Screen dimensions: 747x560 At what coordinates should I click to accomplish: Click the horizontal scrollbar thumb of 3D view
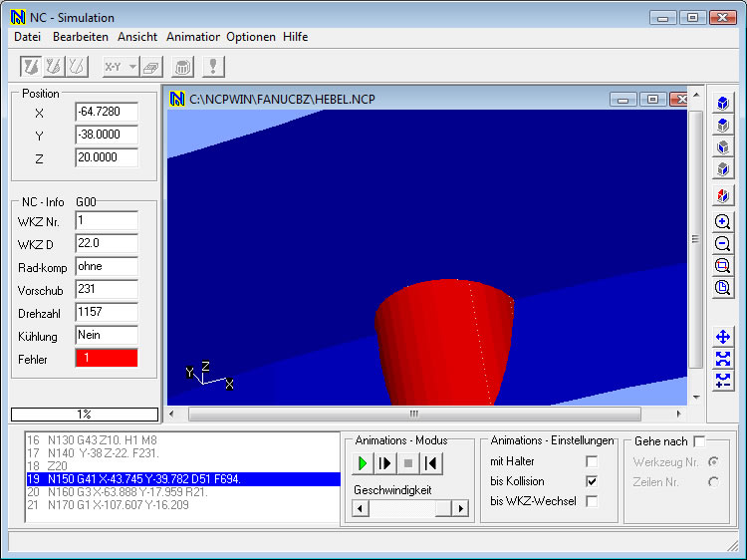point(414,414)
